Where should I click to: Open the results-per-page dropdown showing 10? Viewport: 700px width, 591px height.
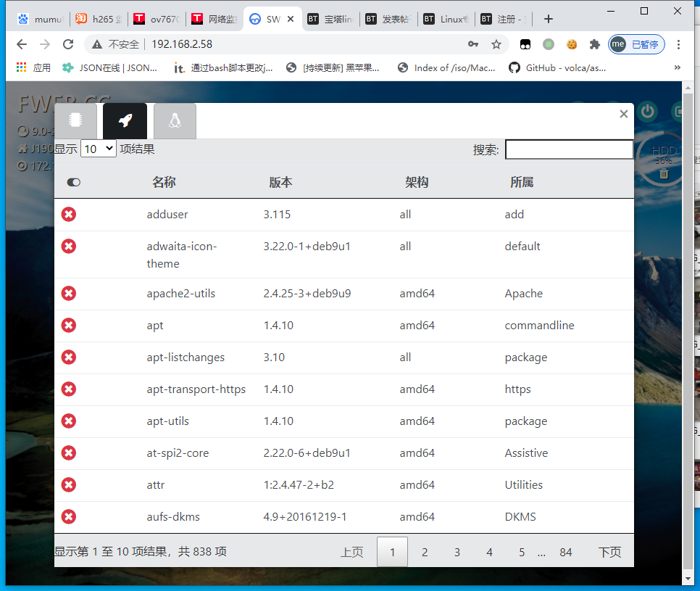98,149
